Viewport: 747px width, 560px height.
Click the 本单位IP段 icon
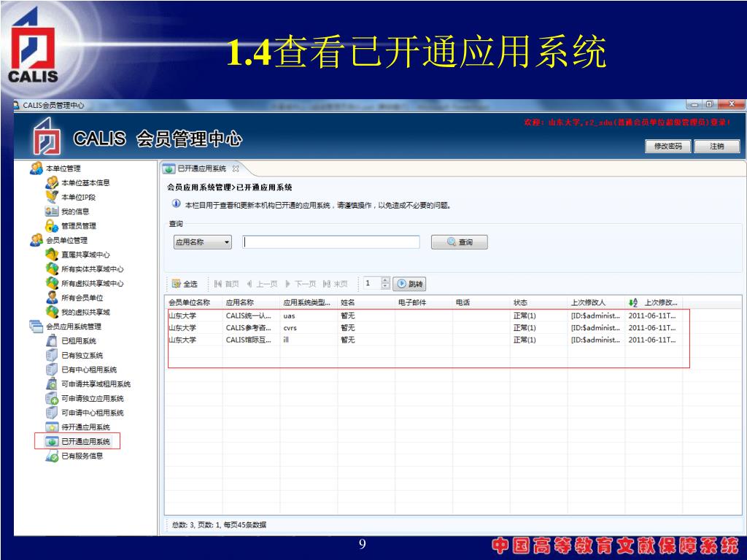(x=52, y=197)
